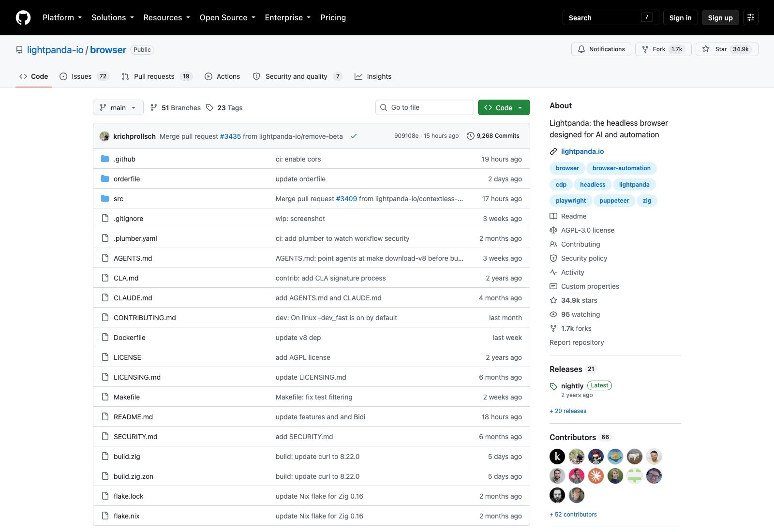Focus the Search field in header
This screenshot has width=774, height=532.
pyautogui.click(x=610, y=17)
